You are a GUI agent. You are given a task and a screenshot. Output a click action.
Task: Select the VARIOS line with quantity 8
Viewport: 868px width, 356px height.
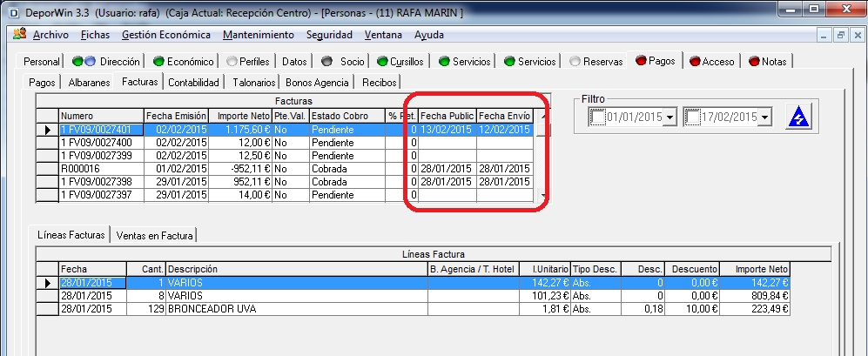[413, 296]
